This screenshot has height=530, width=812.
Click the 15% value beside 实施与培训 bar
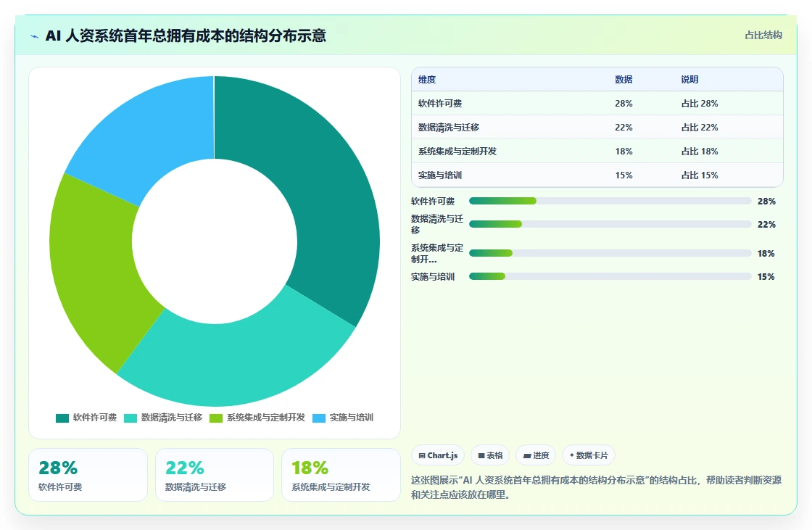coord(766,277)
